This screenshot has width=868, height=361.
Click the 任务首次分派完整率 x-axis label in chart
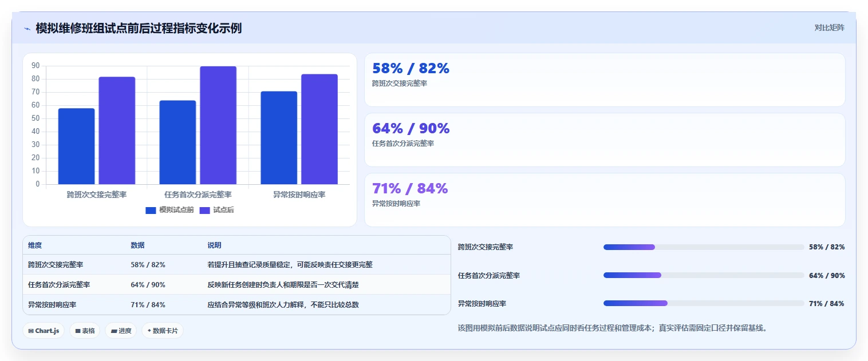tap(198, 195)
